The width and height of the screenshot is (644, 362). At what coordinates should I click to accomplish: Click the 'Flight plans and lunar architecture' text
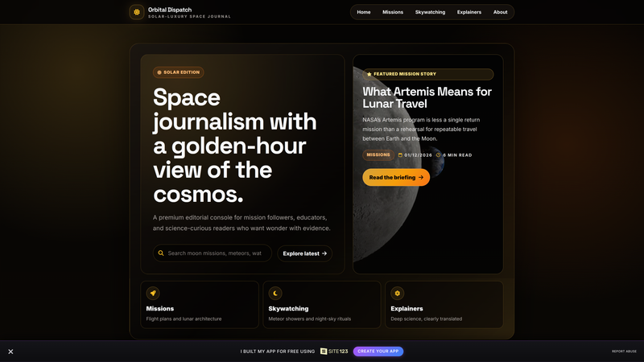click(x=184, y=319)
